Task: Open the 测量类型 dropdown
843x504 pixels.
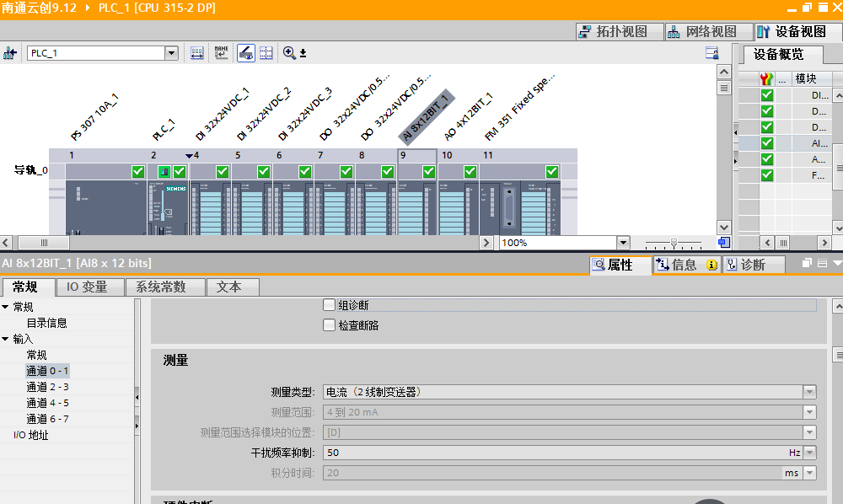Action: [809, 392]
